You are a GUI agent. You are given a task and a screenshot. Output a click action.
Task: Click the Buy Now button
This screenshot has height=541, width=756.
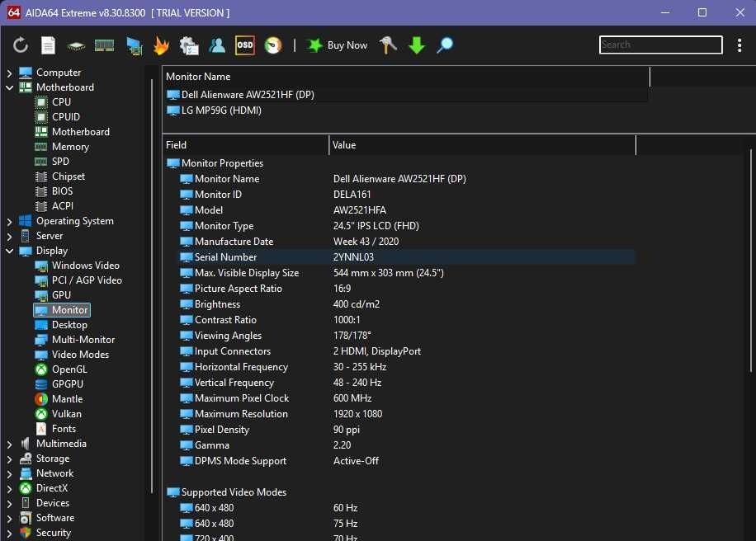click(x=338, y=45)
